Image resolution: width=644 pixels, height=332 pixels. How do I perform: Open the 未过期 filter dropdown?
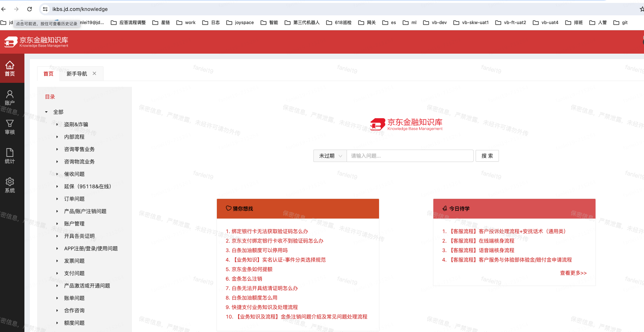[330, 156]
